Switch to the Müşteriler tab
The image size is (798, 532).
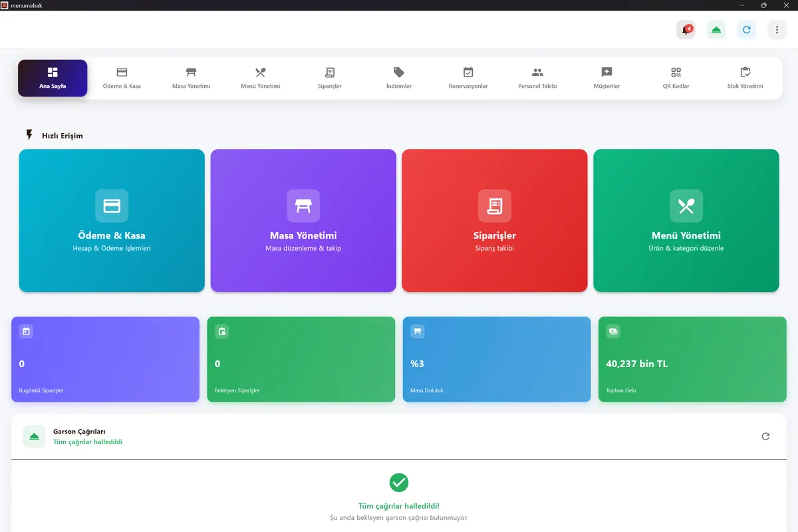pos(606,78)
